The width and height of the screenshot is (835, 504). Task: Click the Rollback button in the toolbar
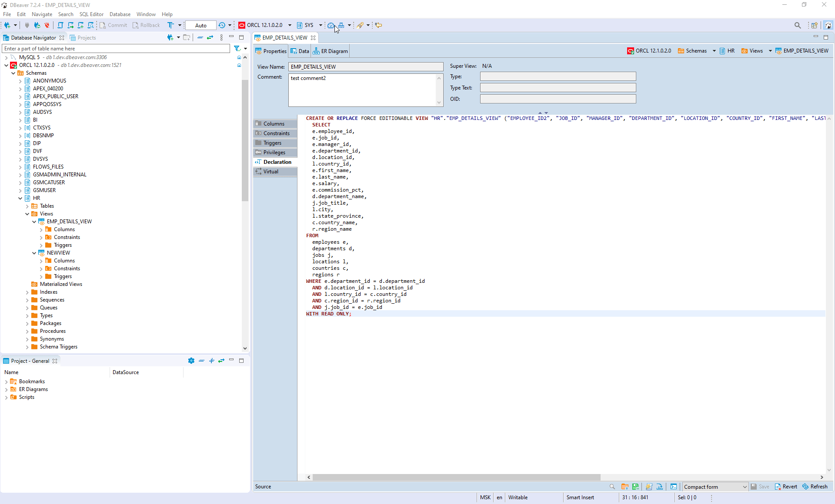tap(147, 25)
